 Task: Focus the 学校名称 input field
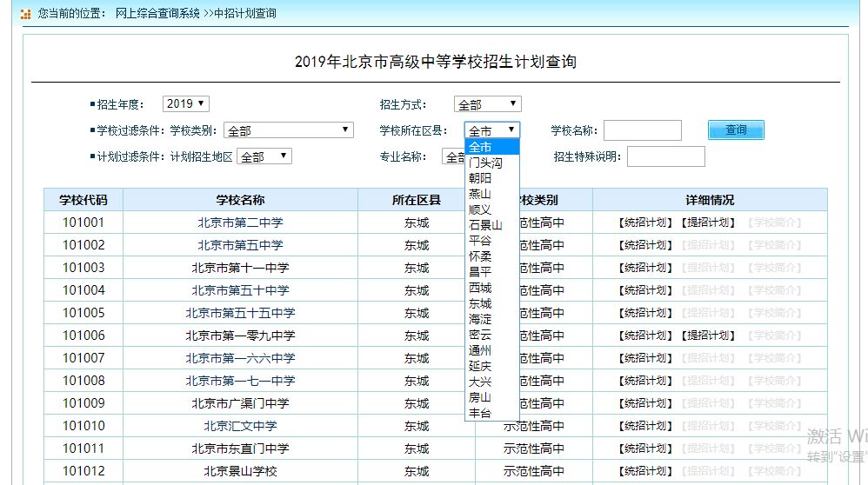coord(643,130)
